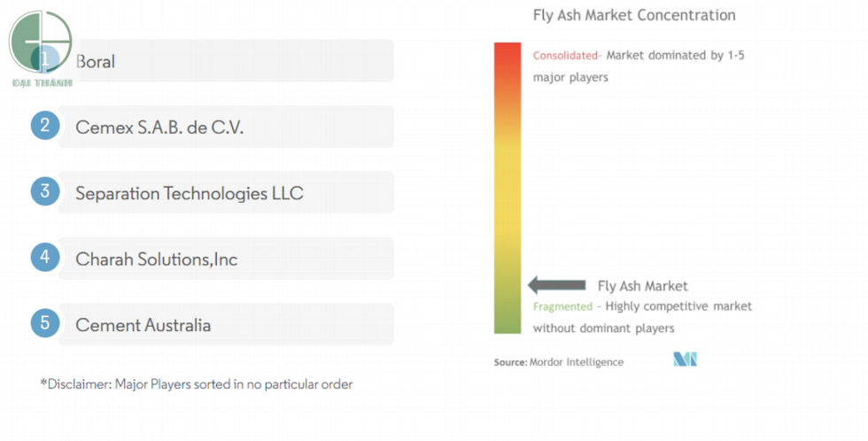The height and width of the screenshot is (441, 868).
Task: Open Separation Technologies LLC entry
Action: [226, 193]
